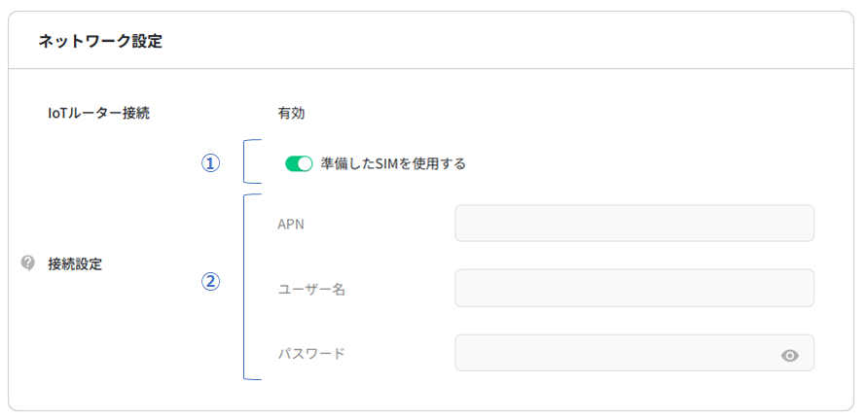
Task: Click the APN field label
Action: tap(292, 225)
